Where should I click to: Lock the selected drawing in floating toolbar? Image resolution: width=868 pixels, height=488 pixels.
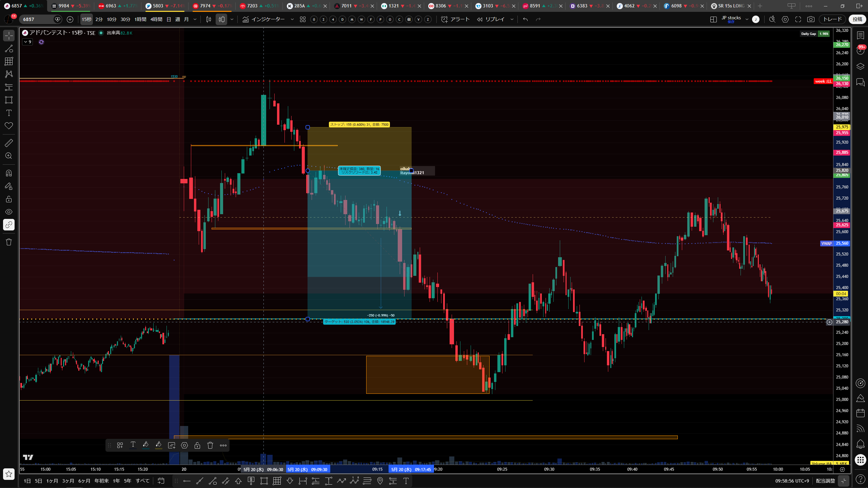[197, 445]
